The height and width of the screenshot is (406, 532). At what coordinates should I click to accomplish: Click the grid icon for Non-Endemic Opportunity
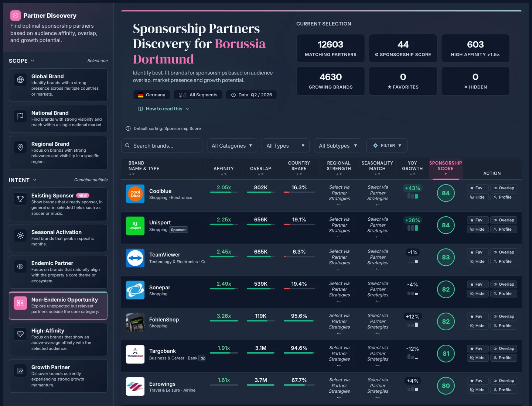click(x=20, y=303)
